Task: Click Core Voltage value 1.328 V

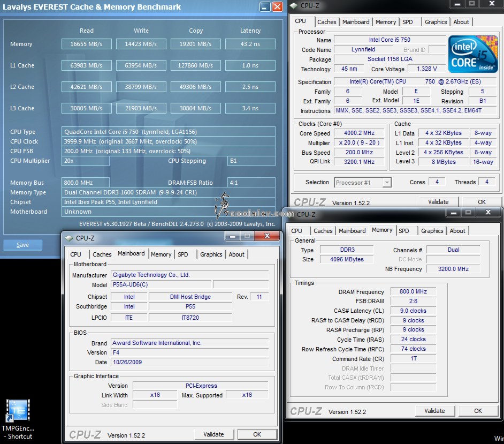Action: point(426,69)
